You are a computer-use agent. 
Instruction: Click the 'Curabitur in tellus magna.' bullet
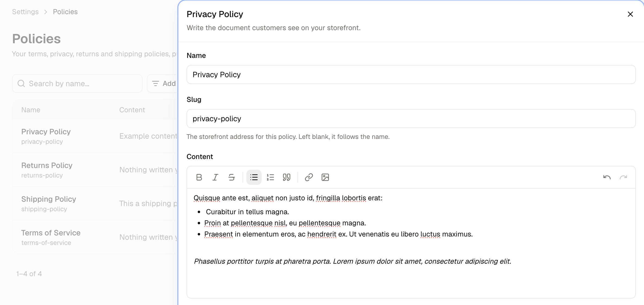click(x=247, y=212)
